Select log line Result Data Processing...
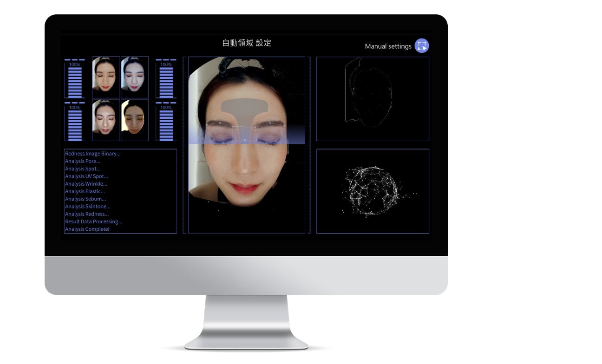This screenshot has height=364, width=602. 94,221
